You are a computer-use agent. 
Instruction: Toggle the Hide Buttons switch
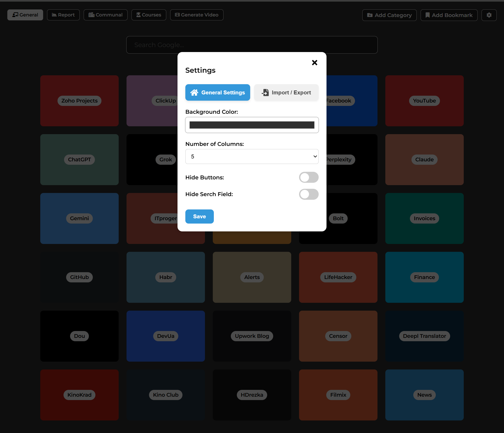pyautogui.click(x=308, y=177)
